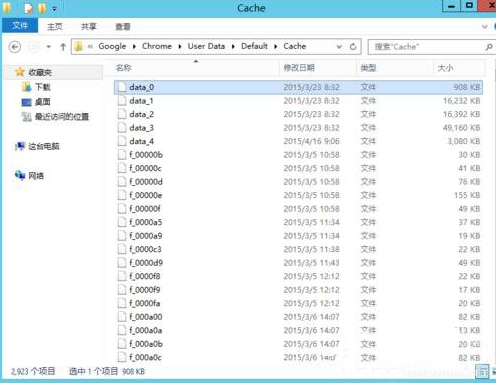The height and width of the screenshot is (383, 496).
Task: Click the Back navigation arrow
Action: [15, 47]
